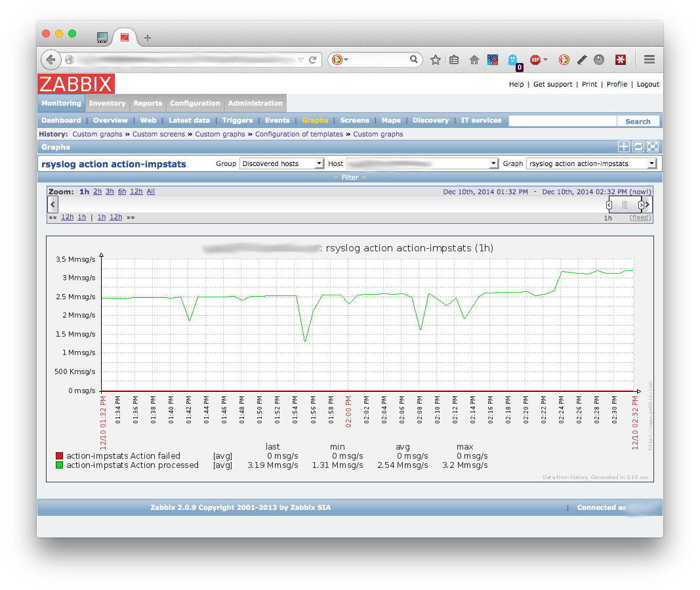
Task: Click the left arrow of the time scrollbar
Action: point(52,205)
